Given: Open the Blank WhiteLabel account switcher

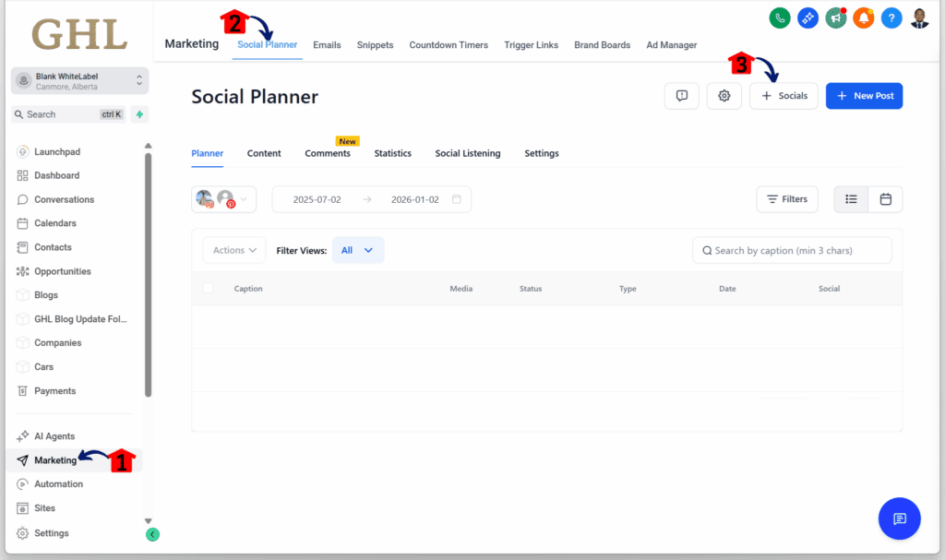Looking at the screenshot, I should [x=78, y=80].
